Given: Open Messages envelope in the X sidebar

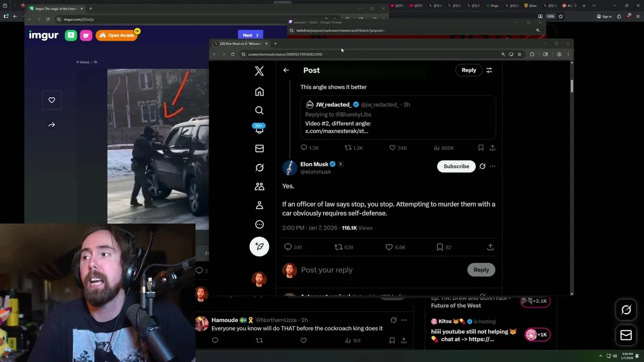Looking at the screenshot, I should point(259,148).
